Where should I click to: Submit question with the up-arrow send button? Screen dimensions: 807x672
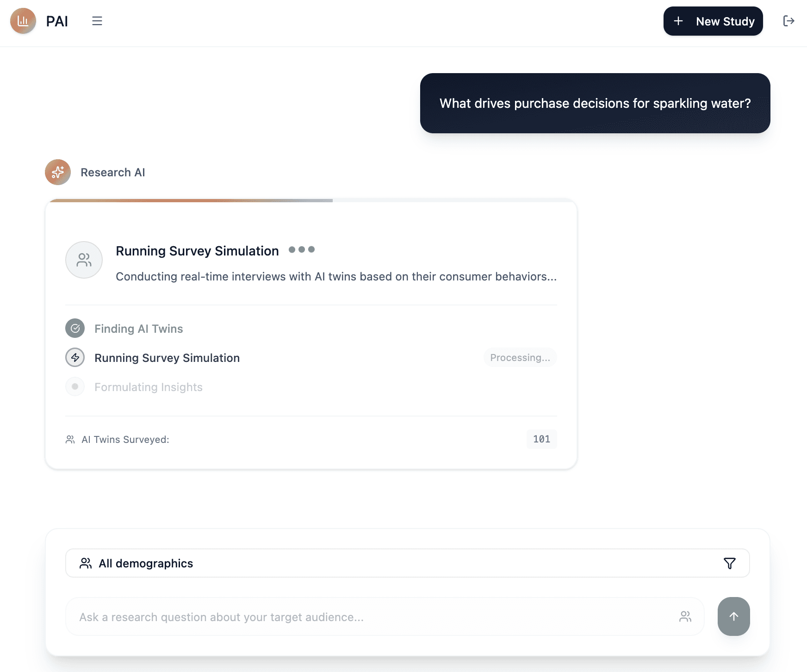(x=734, y=616)
